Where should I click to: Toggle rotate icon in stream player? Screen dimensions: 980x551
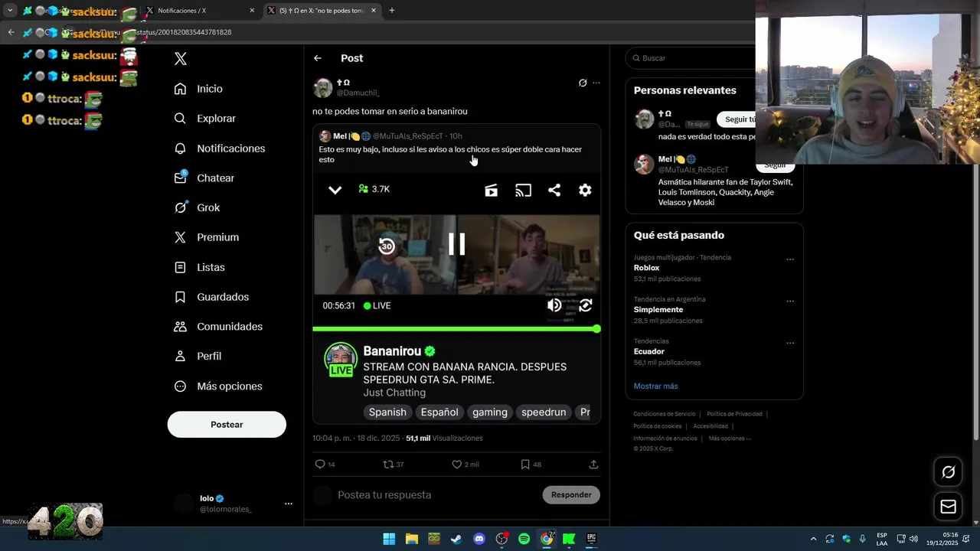click(586, 305)
